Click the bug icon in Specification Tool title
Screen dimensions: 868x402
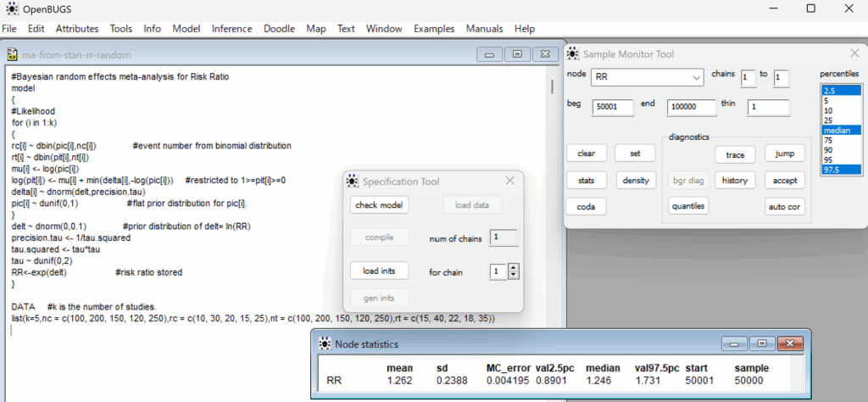tap(352, 181)
